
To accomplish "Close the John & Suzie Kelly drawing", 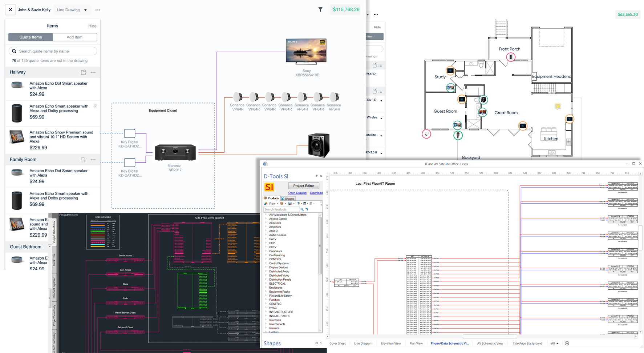I will coord(11,10).
